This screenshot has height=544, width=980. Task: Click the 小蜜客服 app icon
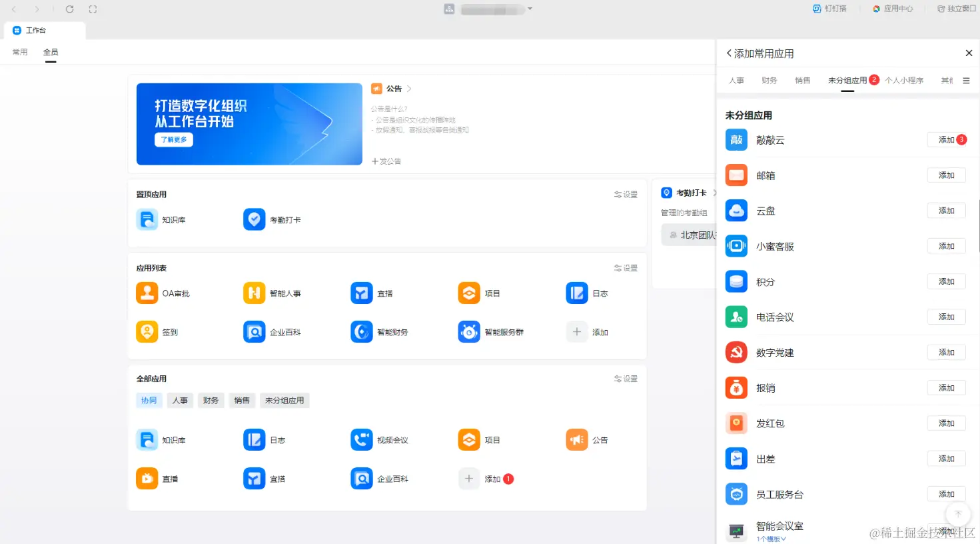pyautogui.click(x=736, y=246)
